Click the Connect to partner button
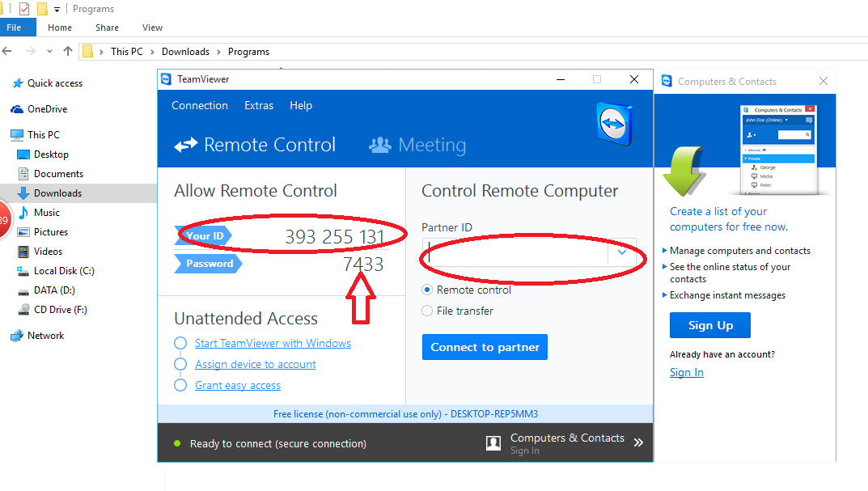The width and height of the screenshot is (868, 491). coord(485,347)
